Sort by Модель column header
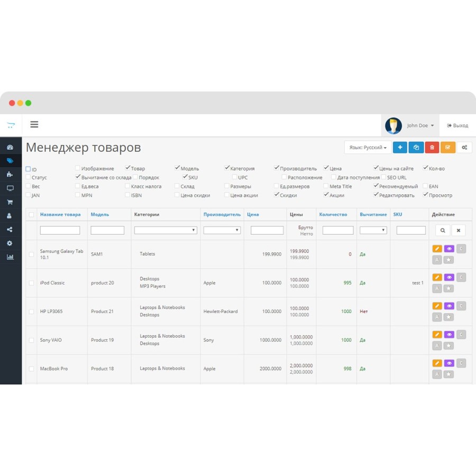 [100, 214]
